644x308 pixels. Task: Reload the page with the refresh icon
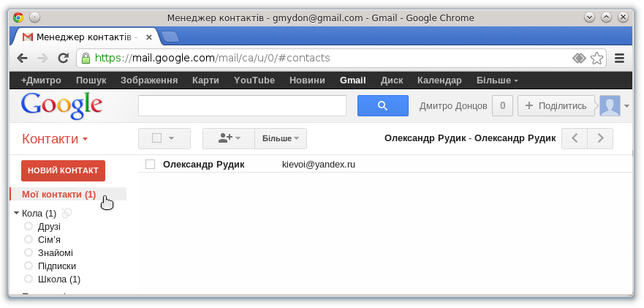[63, 58]
